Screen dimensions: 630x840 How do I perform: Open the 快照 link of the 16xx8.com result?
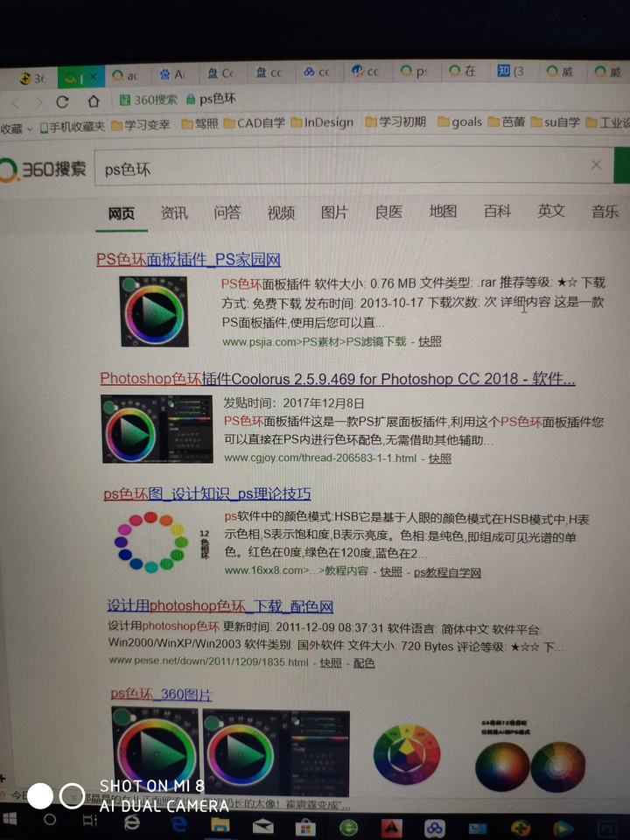click(x=391, y=571)
